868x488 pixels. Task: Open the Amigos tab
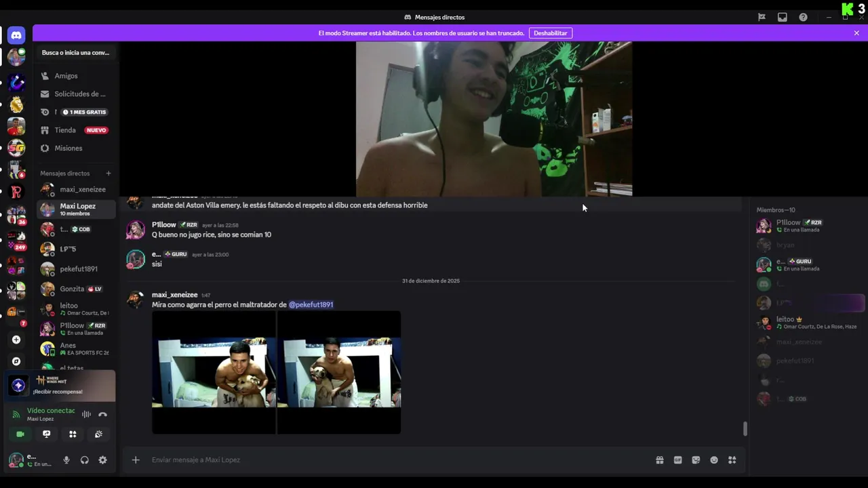pos(75,76)
